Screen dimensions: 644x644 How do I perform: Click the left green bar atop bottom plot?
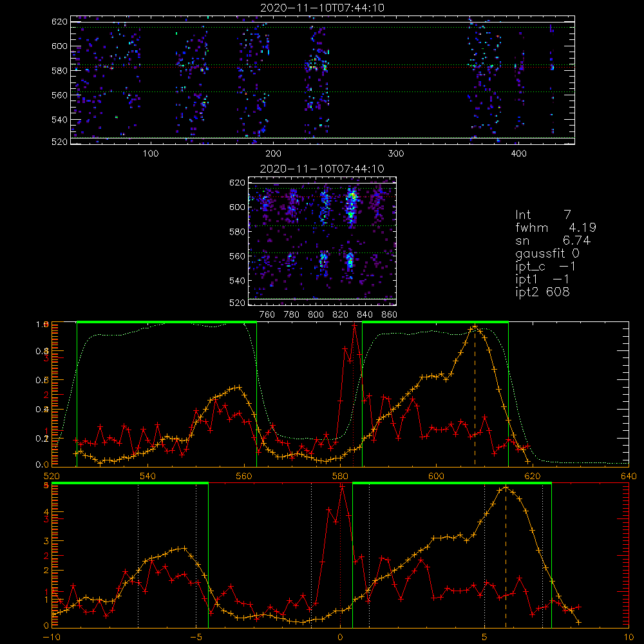pyautogui.click(x=130, y=484)
